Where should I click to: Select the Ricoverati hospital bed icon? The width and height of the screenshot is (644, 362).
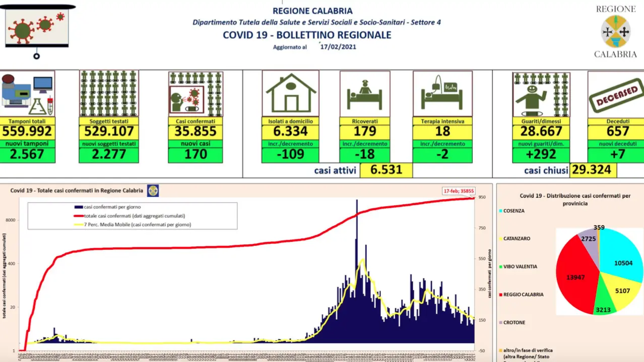coord(365,94)
